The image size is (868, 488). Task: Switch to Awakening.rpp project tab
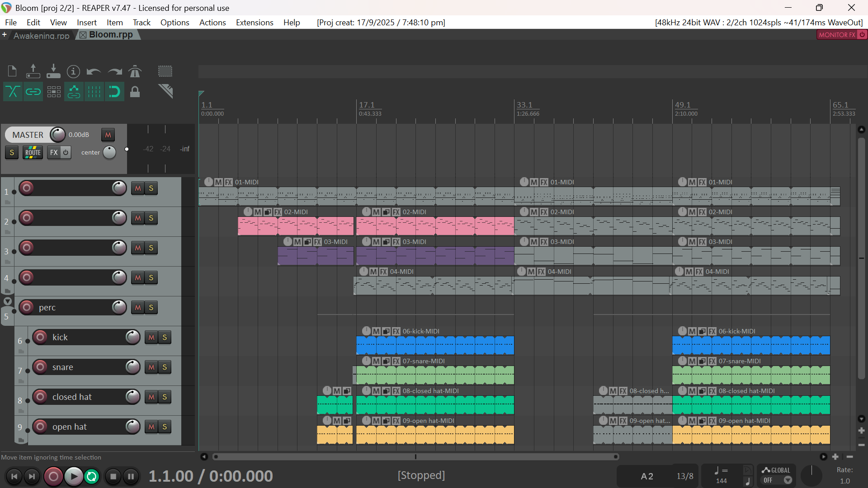point(41,35)
